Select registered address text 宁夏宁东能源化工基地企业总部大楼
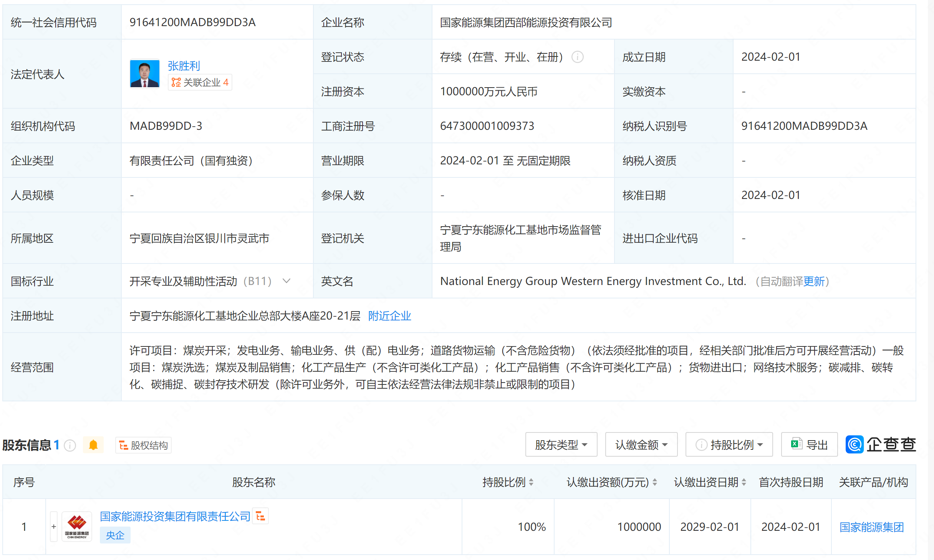This screenshot has width=934, height=560. (x=245, y=316)
